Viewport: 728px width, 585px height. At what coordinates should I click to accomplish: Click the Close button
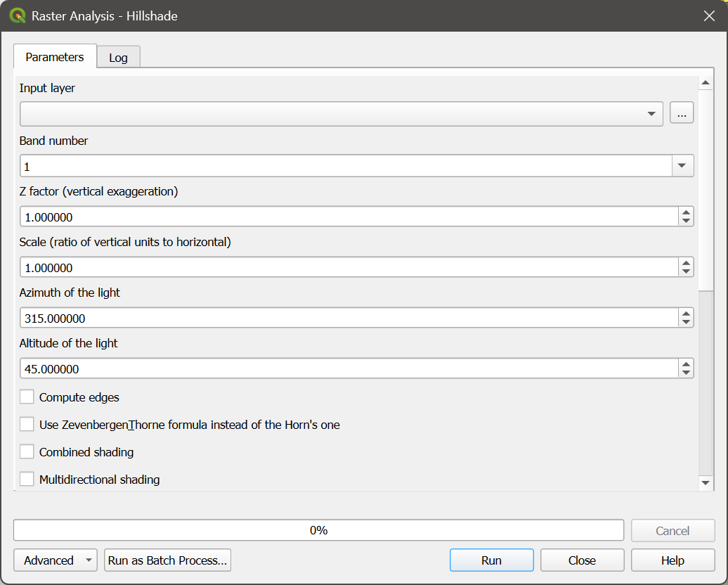click(583, 560)
